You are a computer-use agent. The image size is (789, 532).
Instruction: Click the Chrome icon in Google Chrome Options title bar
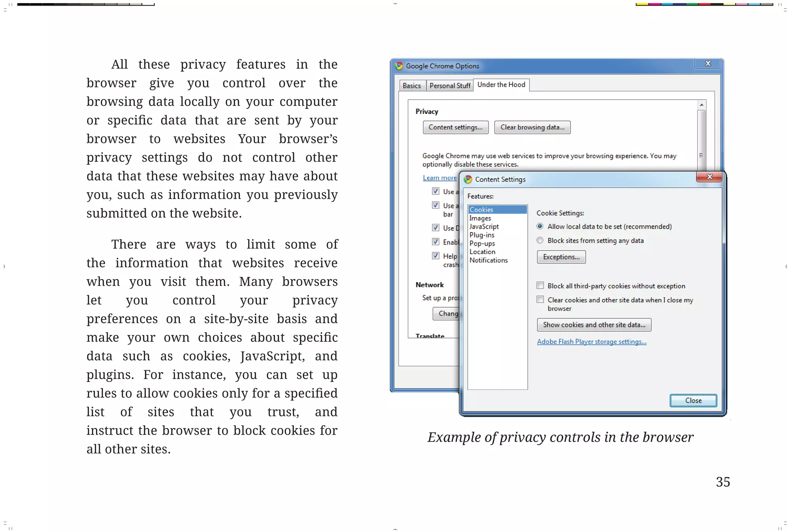point(399,66)
